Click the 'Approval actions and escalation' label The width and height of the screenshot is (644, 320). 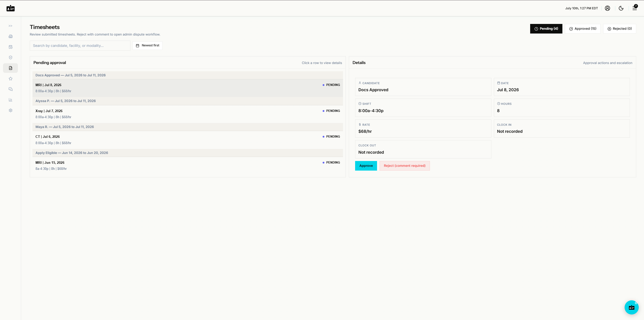[607, 63]
